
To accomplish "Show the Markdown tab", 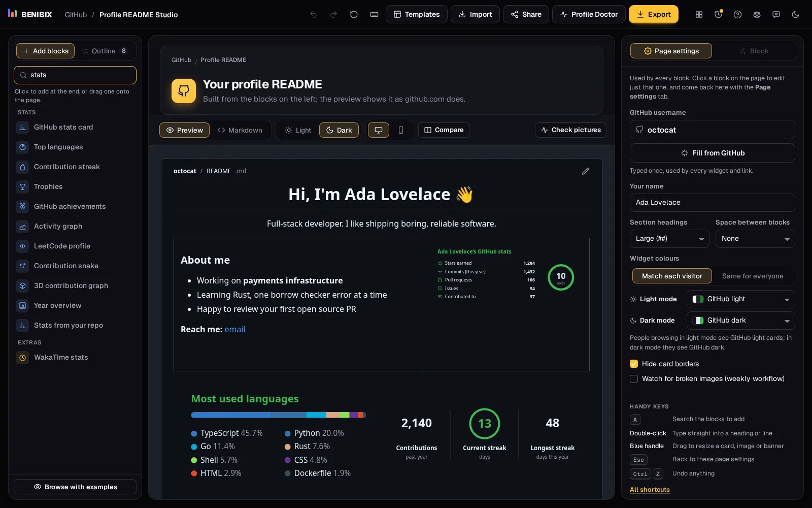I will tap(240, 130).
